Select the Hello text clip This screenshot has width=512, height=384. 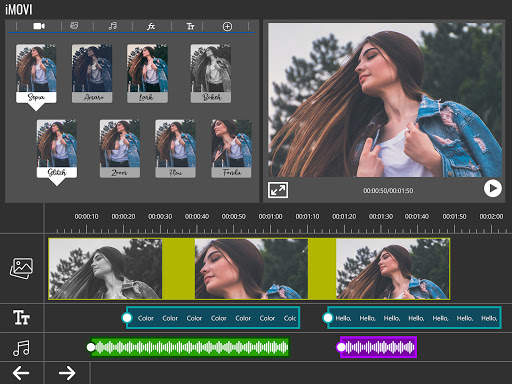click(414, 318)
